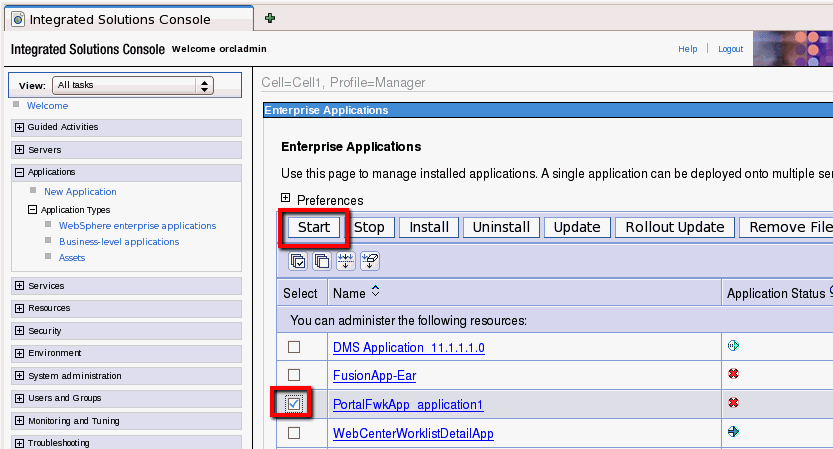833x449 pixels.
Task: Expand the Services navigation section
Action: pos(20,286)
